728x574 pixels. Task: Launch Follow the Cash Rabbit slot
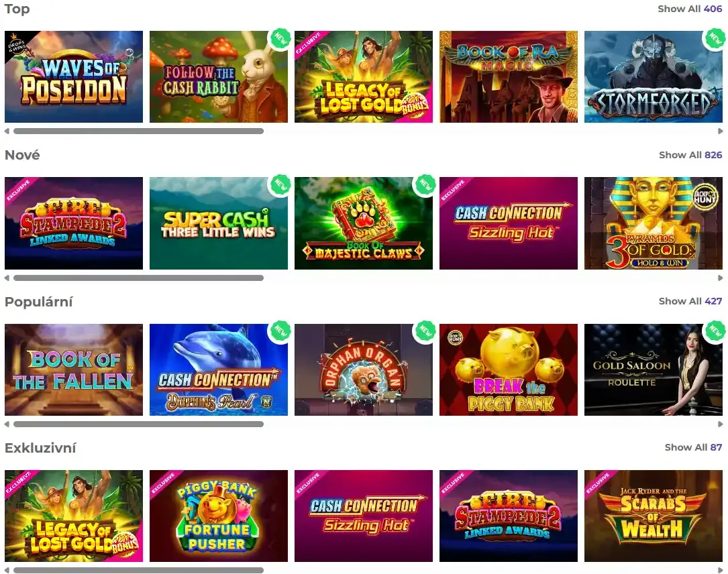click(x=219, y=76)
